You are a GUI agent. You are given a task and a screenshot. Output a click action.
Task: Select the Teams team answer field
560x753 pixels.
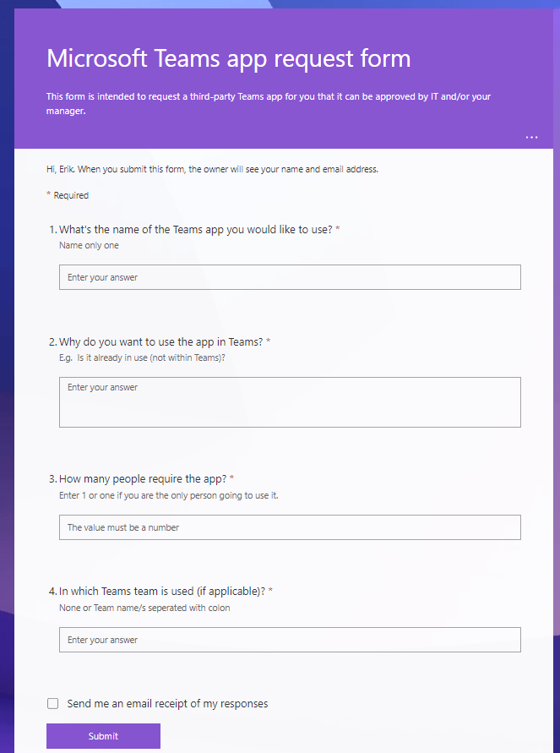pyautogui.click(x=290, y=640)
